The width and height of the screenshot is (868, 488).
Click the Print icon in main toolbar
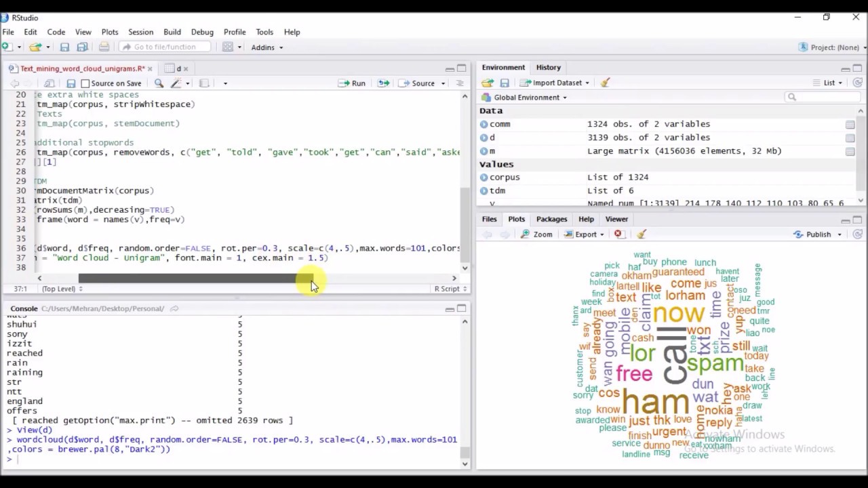coord(104,47)
